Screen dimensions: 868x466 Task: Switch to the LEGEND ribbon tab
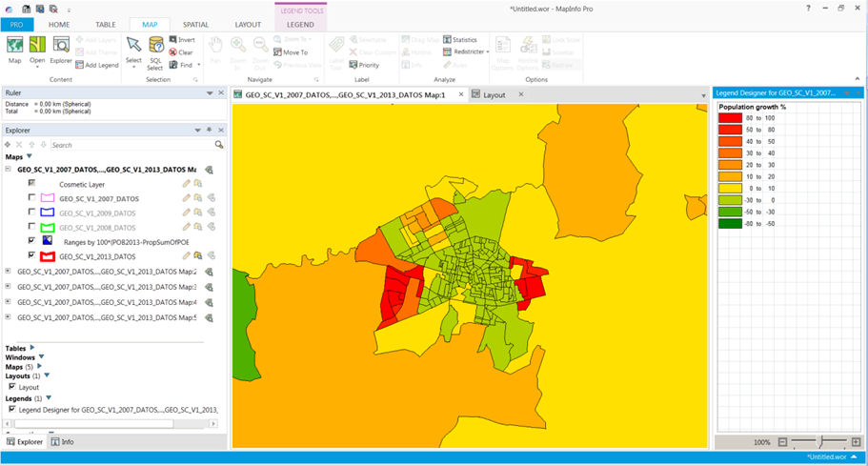[300, 25]
